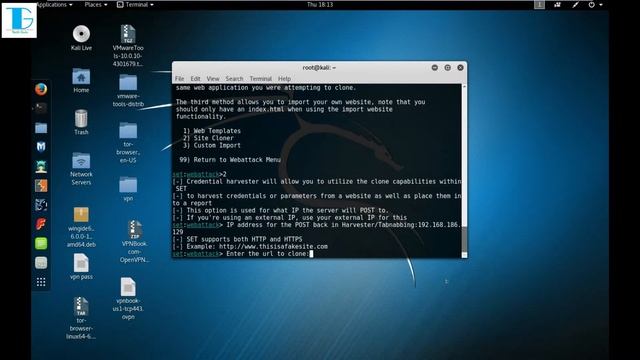Open the File menu in terminal

click(x=180, y=78)
